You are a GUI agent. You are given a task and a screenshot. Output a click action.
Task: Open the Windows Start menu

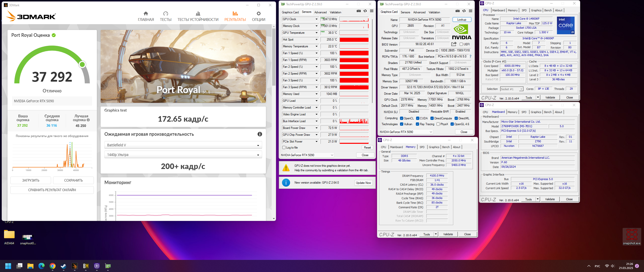(8, 266)
